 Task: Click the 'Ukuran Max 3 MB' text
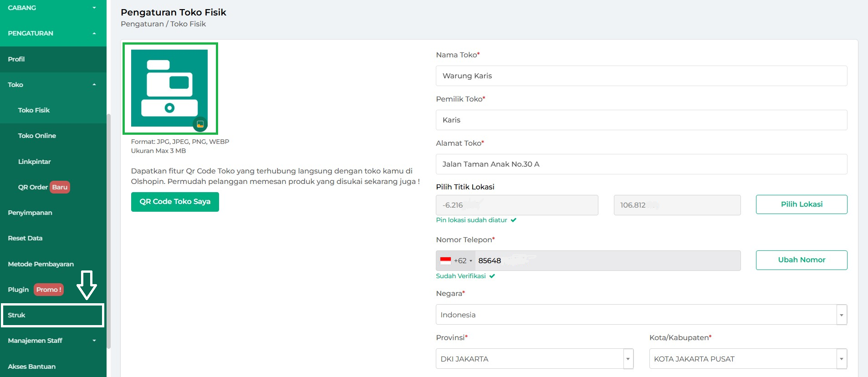point(158,151)
